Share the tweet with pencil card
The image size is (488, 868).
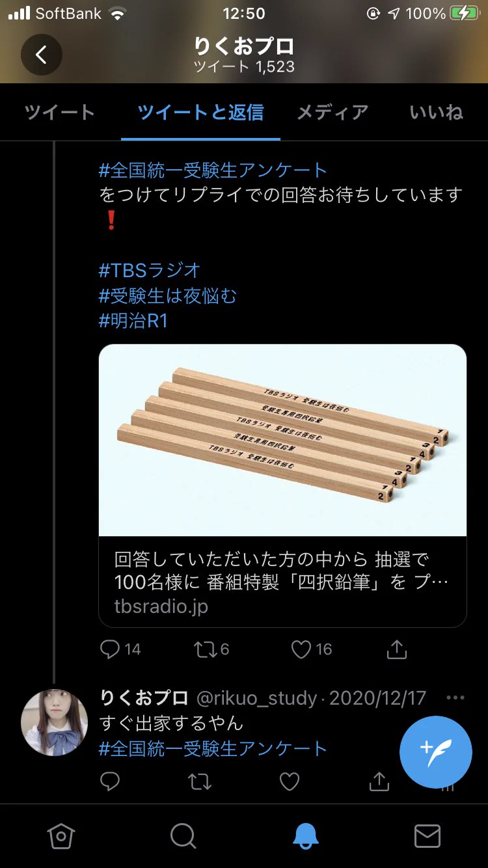click(x=397, y=649)
